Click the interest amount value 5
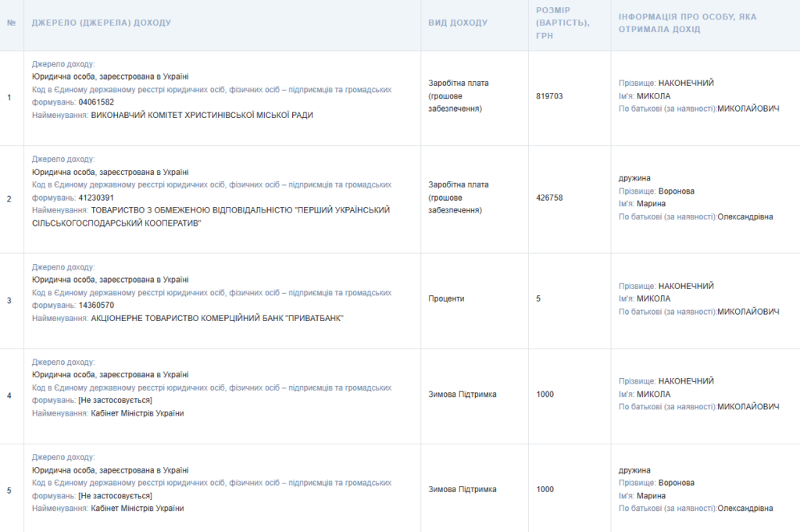The width and height of the screenshot is (800, 532). [538, 299]
